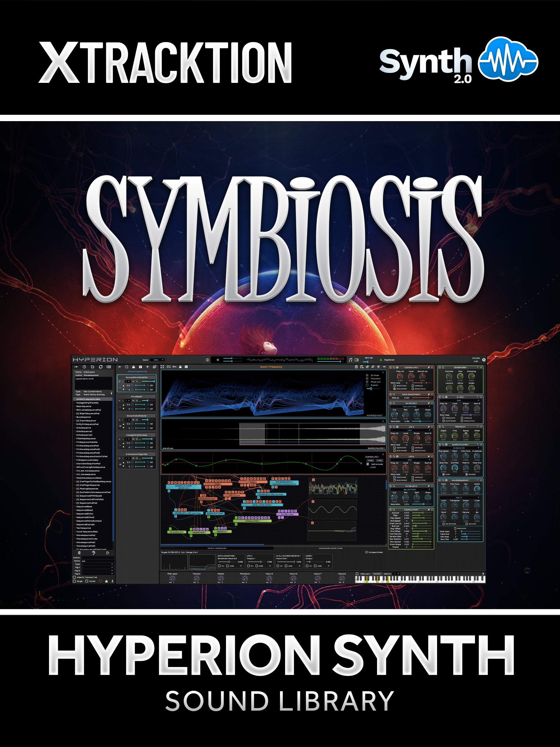The height and width of the screenshot is (747, 560).
Task: Click the trash icon below preset list
Action: 79,553
